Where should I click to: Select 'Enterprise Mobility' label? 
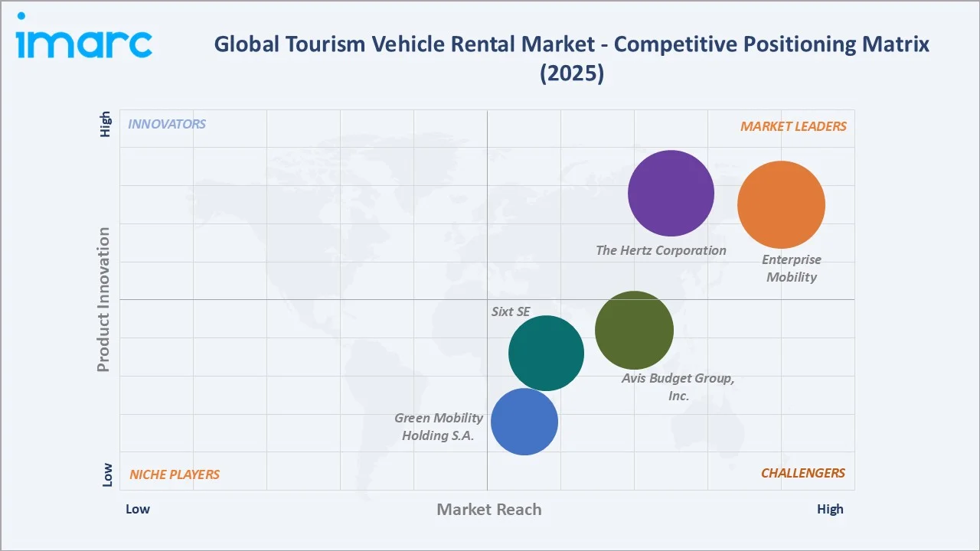tap(791, 269)
